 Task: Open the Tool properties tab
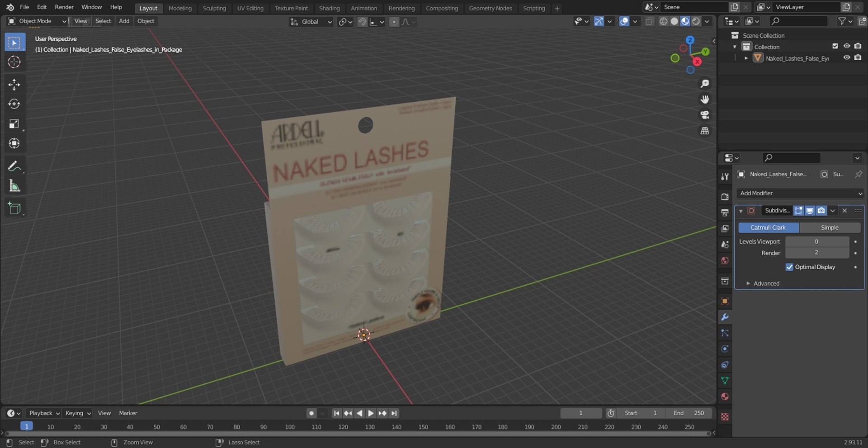tap(725, 177)
